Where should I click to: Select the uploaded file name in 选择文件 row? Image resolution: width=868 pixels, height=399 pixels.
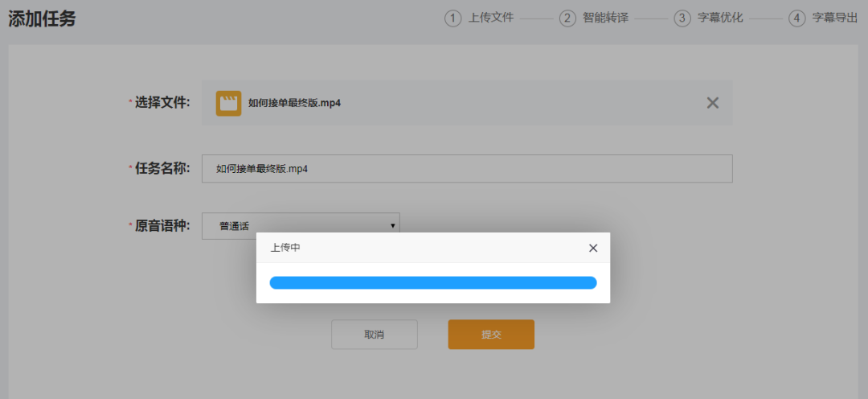click(x=294, y=103)
